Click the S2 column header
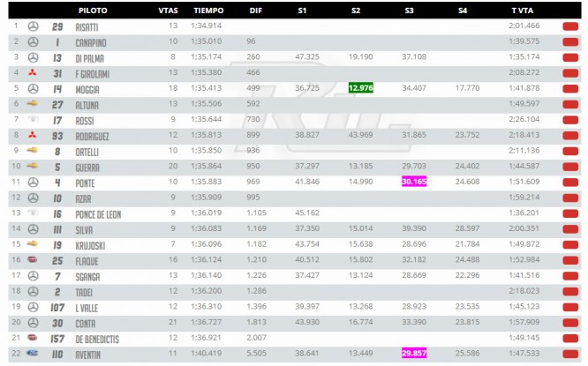This screenshot has height=366, width=588. coord(356,11)
